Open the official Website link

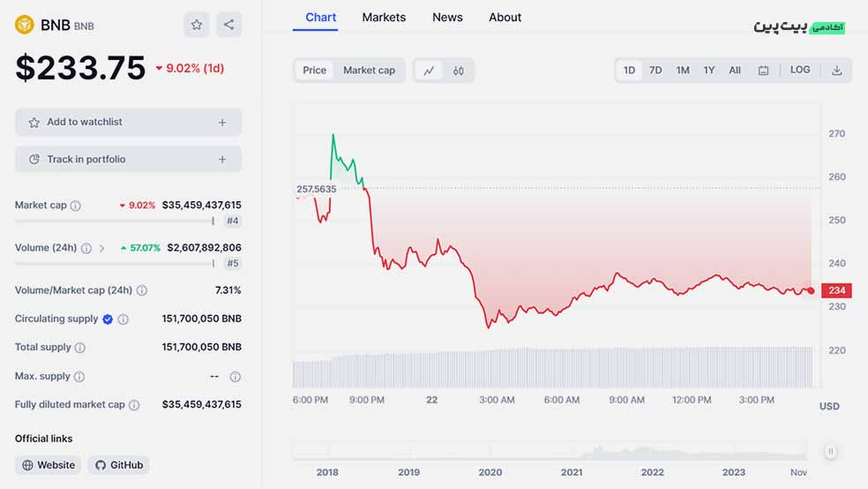pyautogui.click(x=49, y=465)
